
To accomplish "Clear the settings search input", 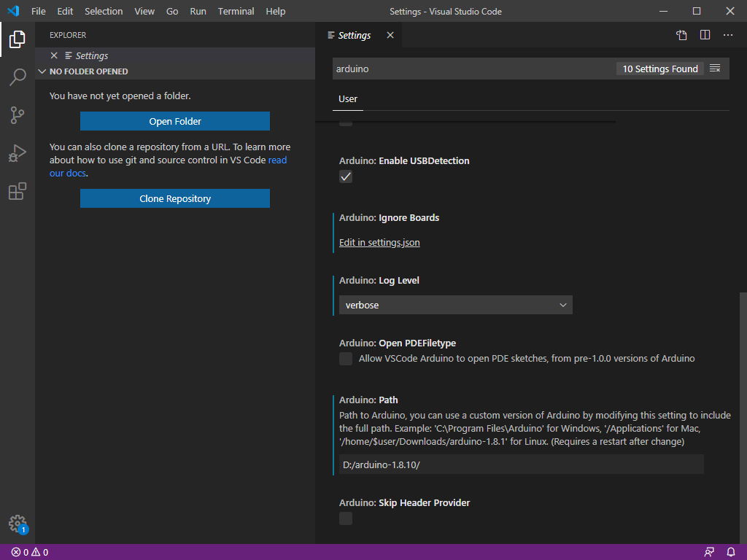I will (x=715, y=69).
